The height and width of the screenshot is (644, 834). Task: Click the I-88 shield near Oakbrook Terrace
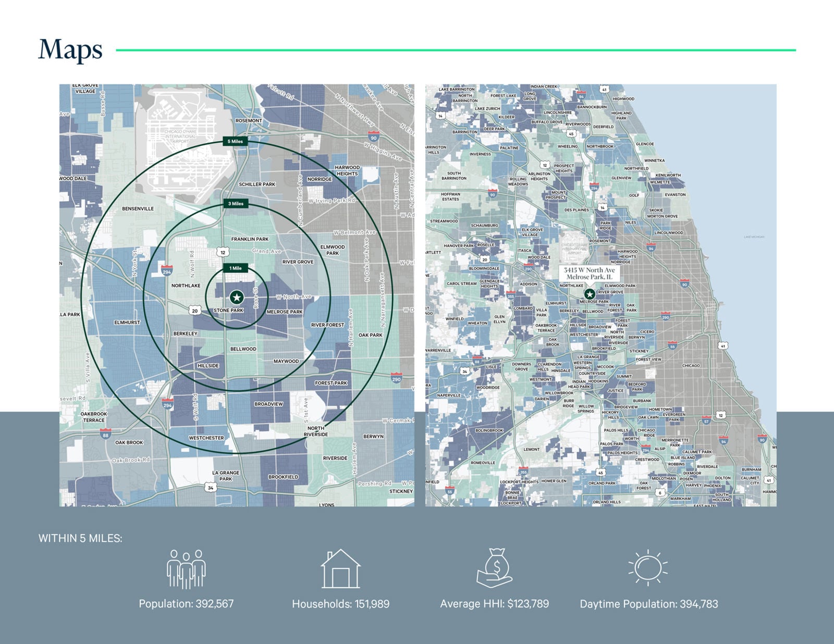[x=106, y=434]
